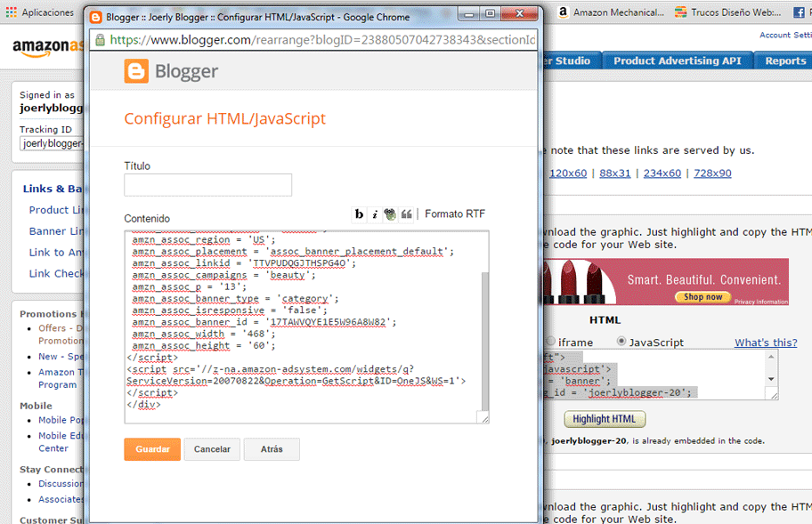Switch to Formato RTF editor
The height and width of the screenshot is (524, 812).
click(455, 214)
